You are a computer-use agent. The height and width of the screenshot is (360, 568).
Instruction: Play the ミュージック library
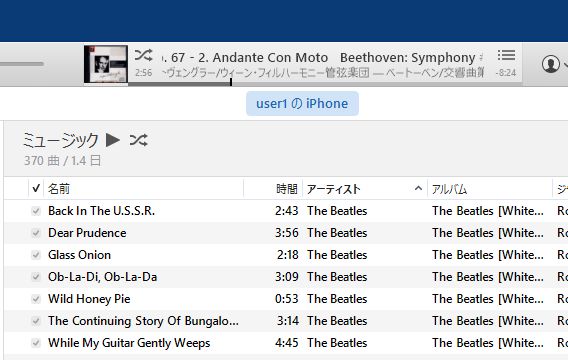tap(113, 140)
